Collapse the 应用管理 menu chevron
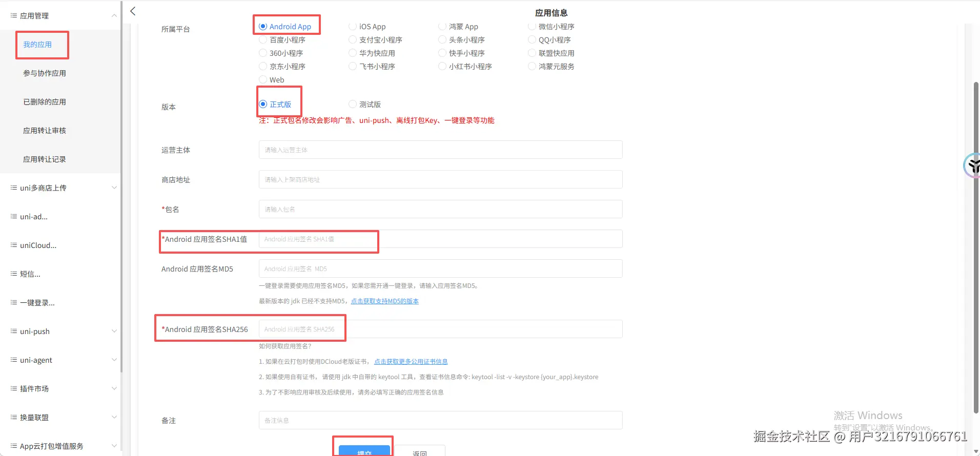This screenshot has height=456, width=980. [x=114, y=16]
